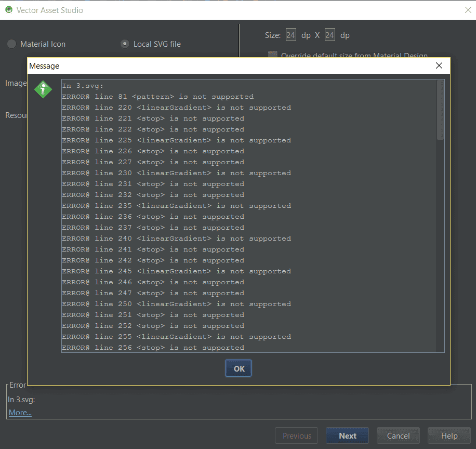Click the Next button

[347, 435]
